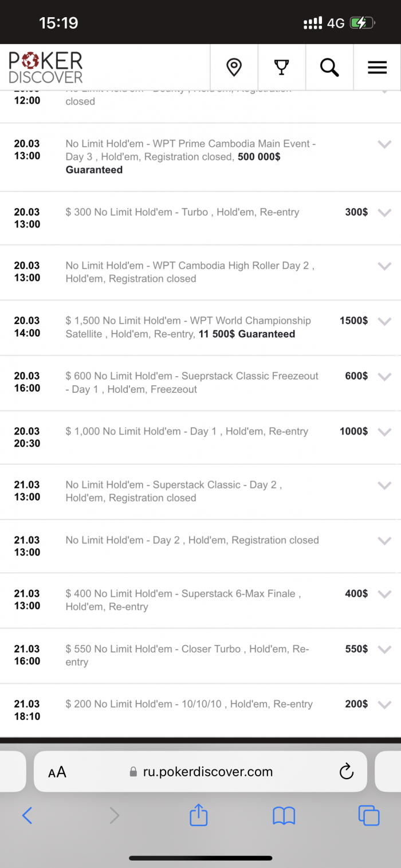
Task: Go back to previous page
Action: pos(27,815)
